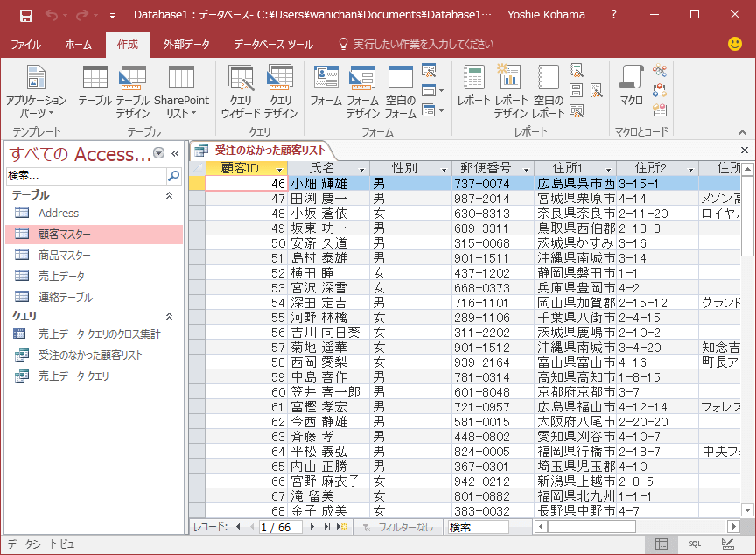This screenshot has height=555, width=756.
Task: Open SharePoint Lists menu
Action: pyautogui.click(x=181, y=92)
